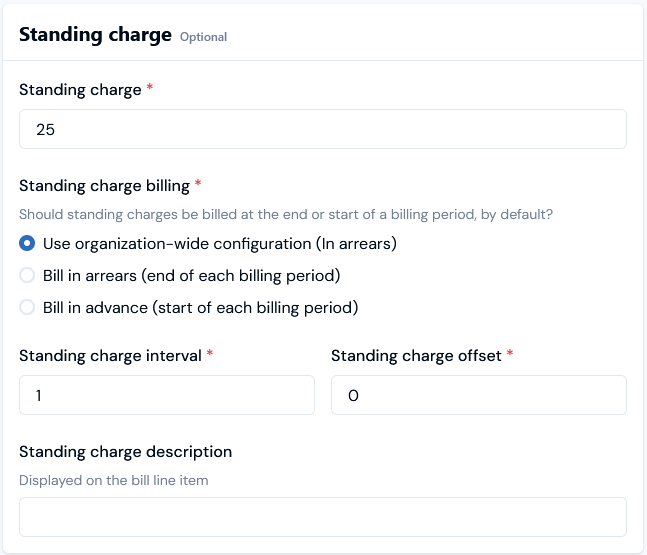This screenshot has width=647, height=555.
Task: Pick the Bill in advance radio button
Action: point(27,307)
